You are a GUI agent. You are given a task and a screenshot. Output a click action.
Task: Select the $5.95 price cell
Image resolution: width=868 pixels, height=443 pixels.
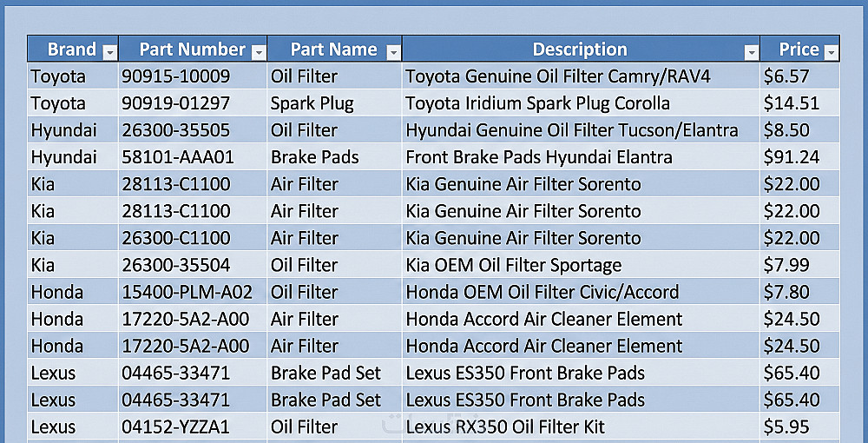point(787,426)
